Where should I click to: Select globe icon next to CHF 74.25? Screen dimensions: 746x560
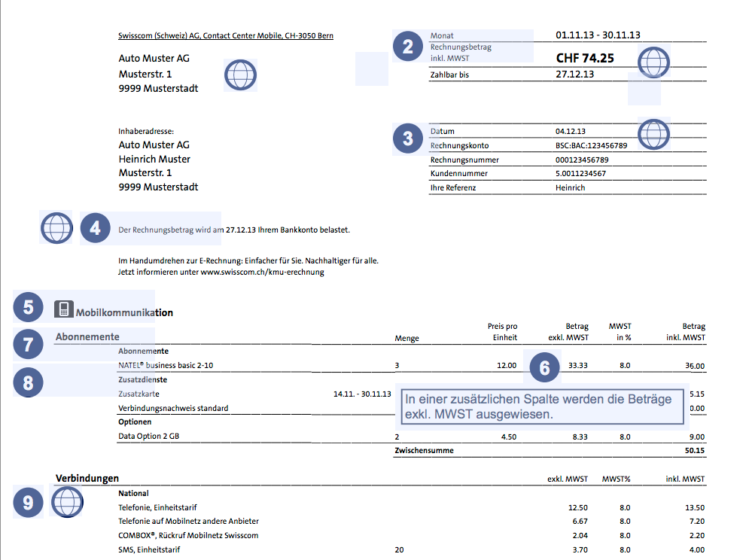point(653,62)
